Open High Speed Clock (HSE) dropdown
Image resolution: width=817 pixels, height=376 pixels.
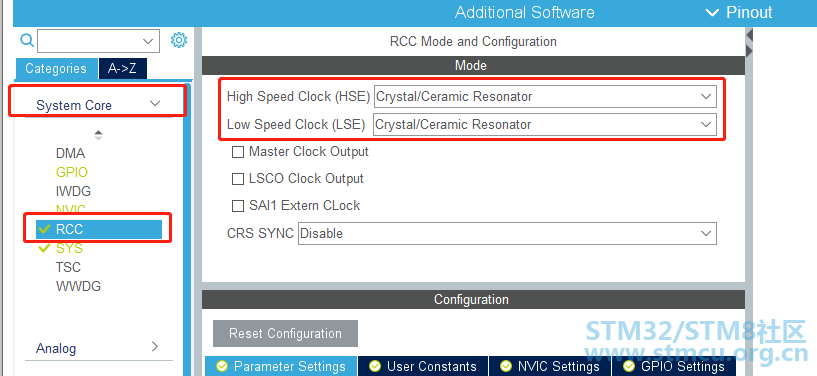tap(545, 97)
